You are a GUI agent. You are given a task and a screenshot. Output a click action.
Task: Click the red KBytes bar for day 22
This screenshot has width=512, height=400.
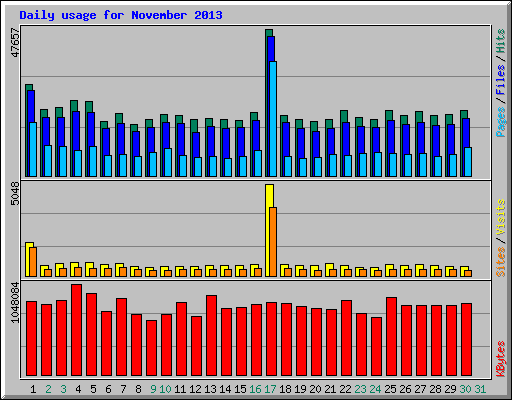pyautogui.click(x=346, y=338)
